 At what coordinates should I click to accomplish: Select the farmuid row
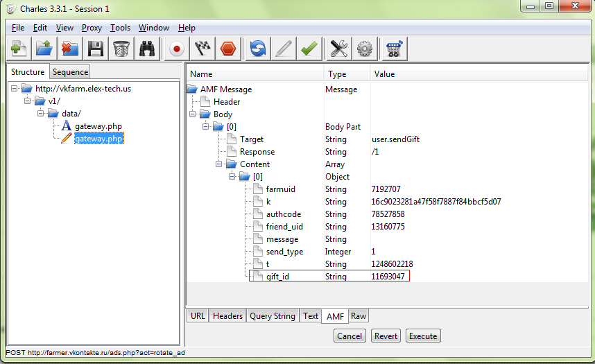(387, 189)
